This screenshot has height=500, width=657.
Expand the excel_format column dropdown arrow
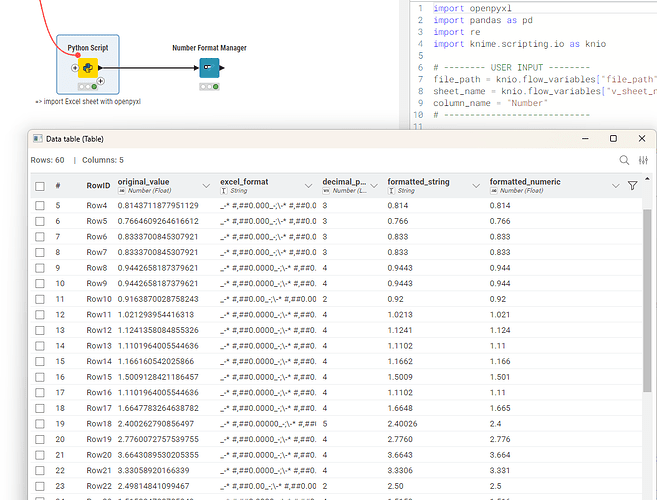309,186
